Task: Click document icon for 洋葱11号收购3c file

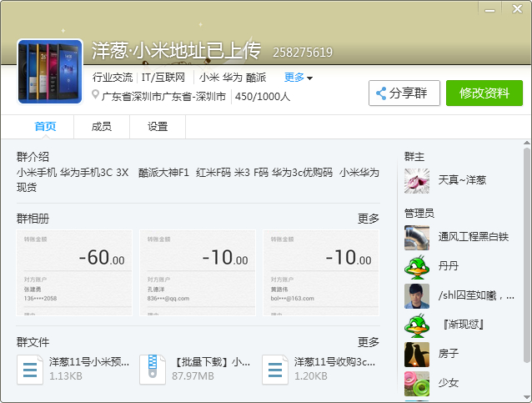Action: click(x=275, y=370)
